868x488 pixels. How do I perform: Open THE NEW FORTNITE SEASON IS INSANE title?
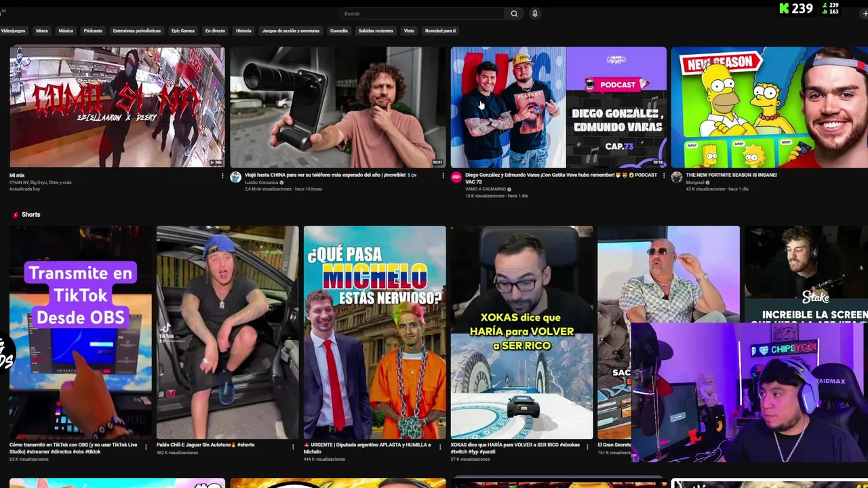[731, 175]
